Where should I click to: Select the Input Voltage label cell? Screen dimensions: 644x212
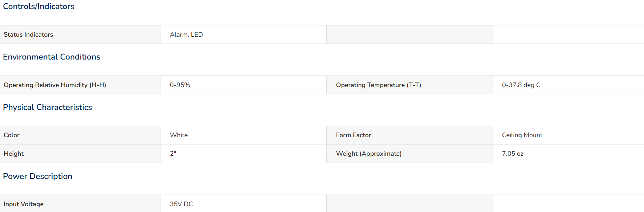pos(80,204)
